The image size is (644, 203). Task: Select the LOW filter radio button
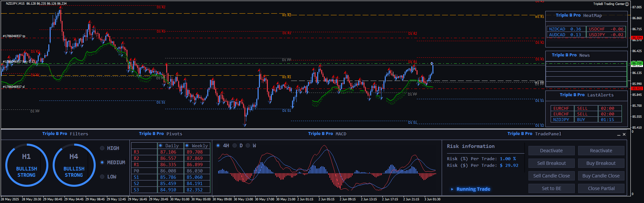coord(102,177)
